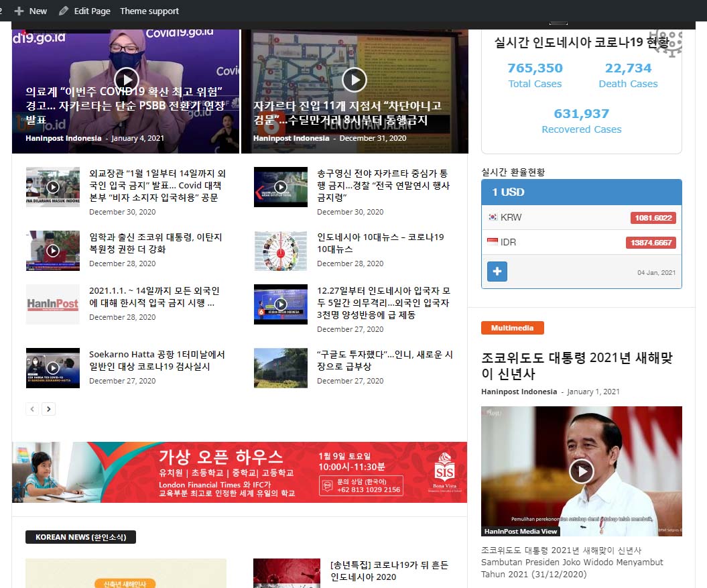The height and width of the screenshot is (588, 707).
Task: Open Soekarno Hatta airport COVID test article
Action: [157, 361]
